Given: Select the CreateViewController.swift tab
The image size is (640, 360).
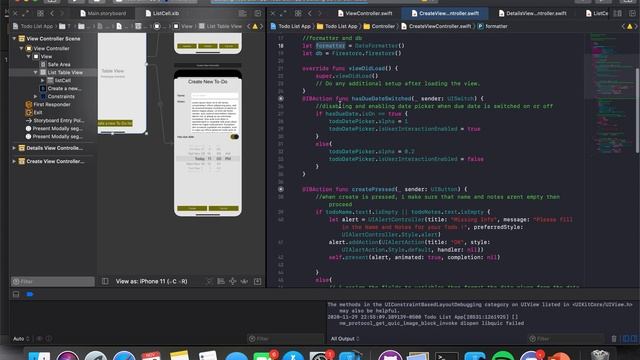Looking at the screenshot, I should tap(445, 13).
